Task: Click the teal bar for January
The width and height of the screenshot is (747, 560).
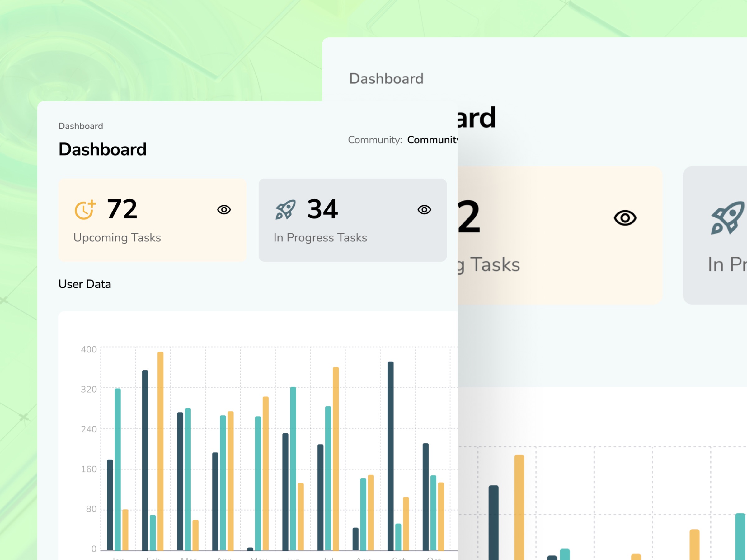Action: tap(118, 469)
